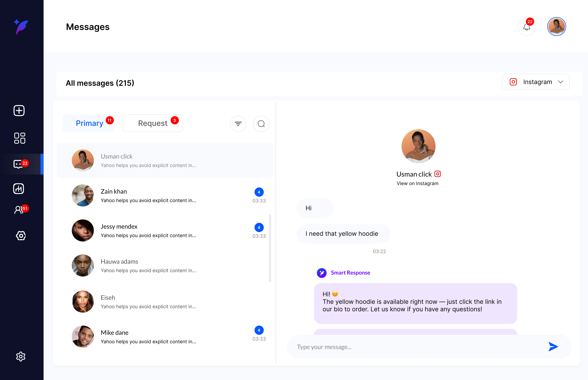The image size is (588, 380).
Task: Open Zain khan conversation
Action: [x=165, y=195]
